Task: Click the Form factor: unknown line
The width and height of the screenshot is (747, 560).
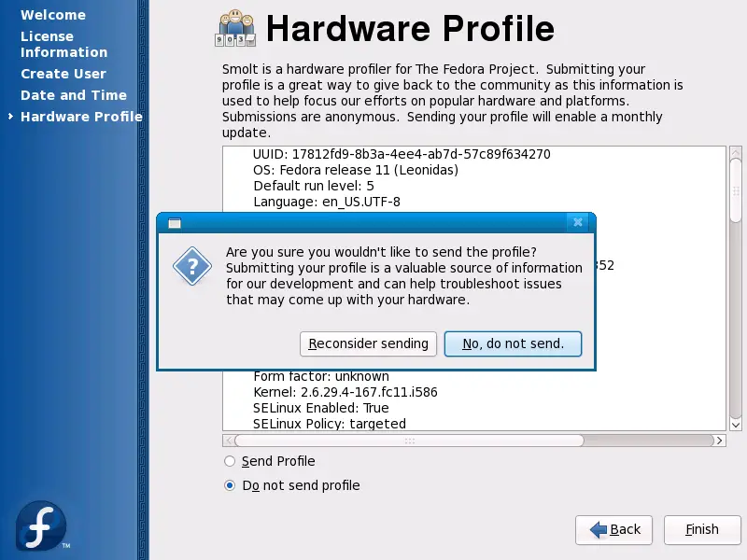Action: pos(321,376)
